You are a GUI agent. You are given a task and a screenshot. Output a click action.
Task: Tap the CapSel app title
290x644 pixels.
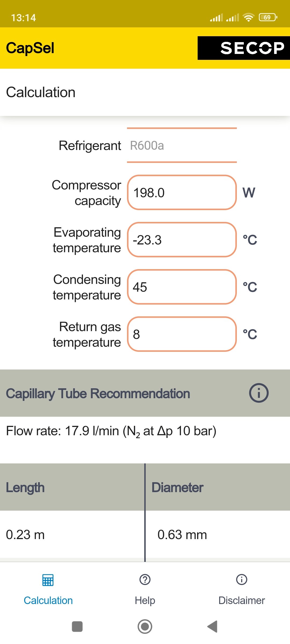[30, 48]
